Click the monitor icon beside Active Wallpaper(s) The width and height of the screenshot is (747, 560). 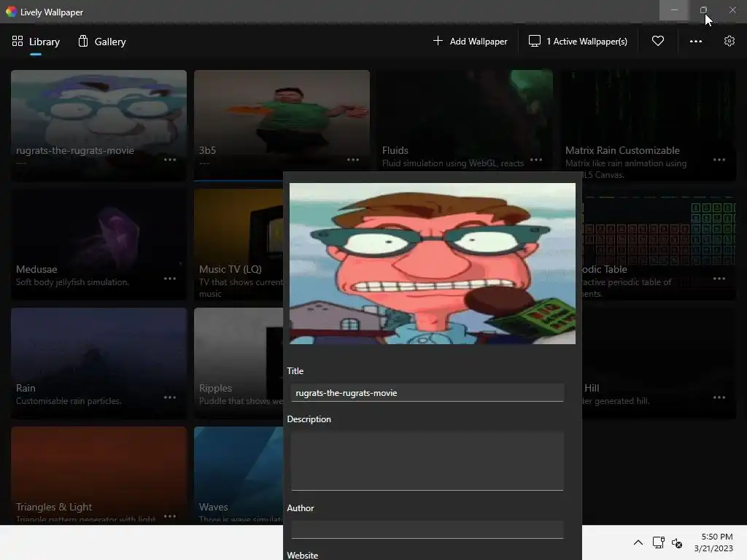[x=535, y=41]
